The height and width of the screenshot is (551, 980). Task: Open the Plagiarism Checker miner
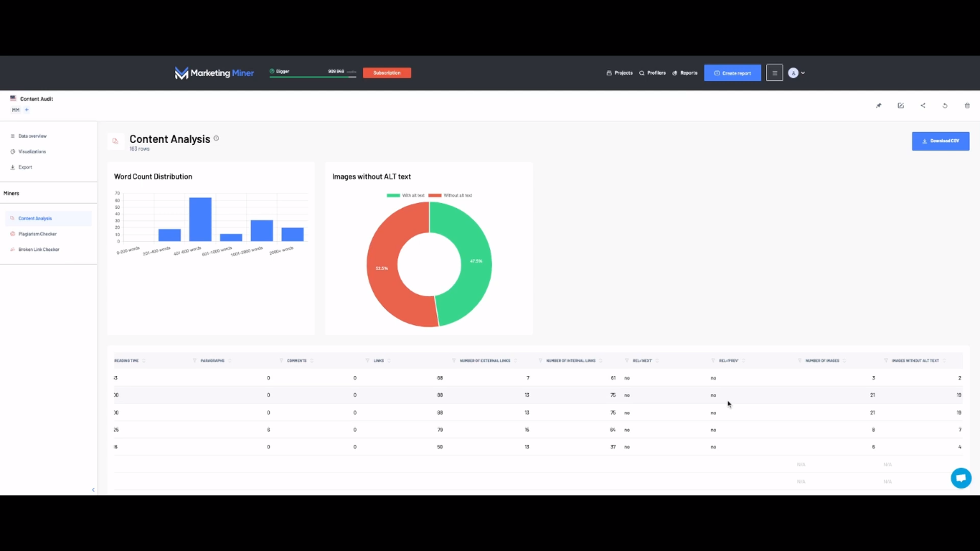[x=37, y=234]
